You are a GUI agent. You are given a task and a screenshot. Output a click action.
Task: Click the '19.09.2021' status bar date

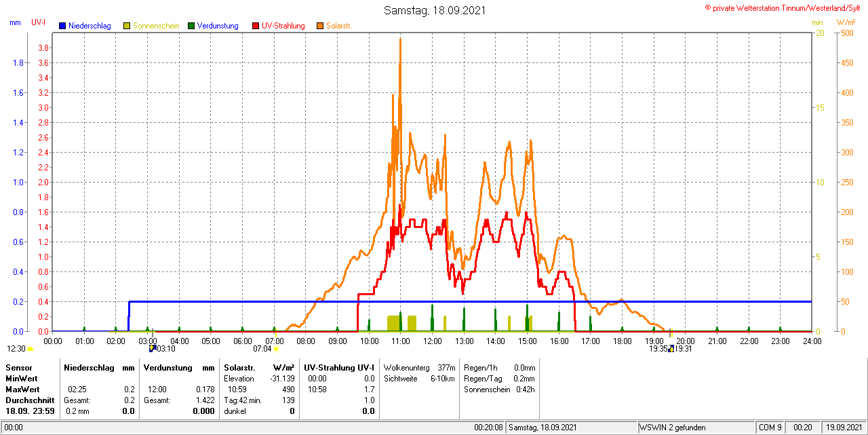[x=844, y=428]
